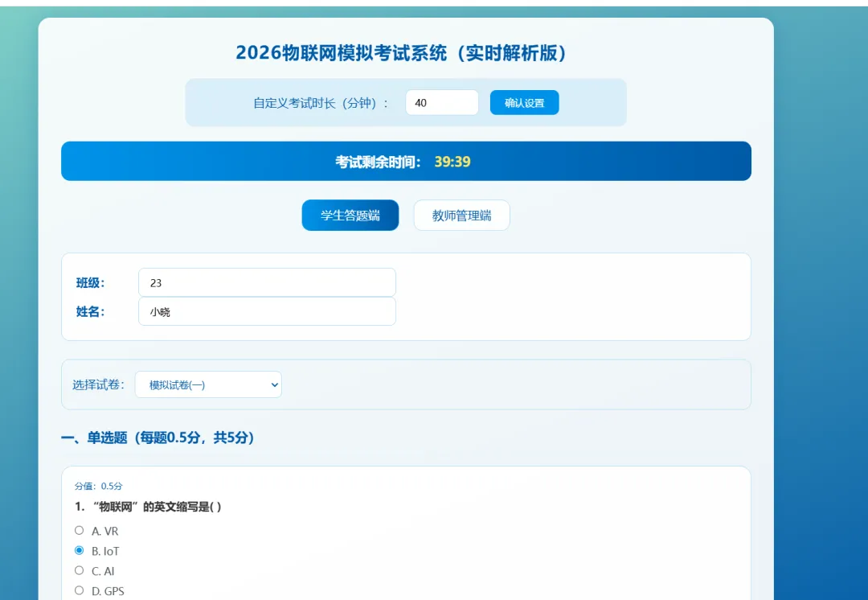Select answer option B. IoT

click(79, 550)
